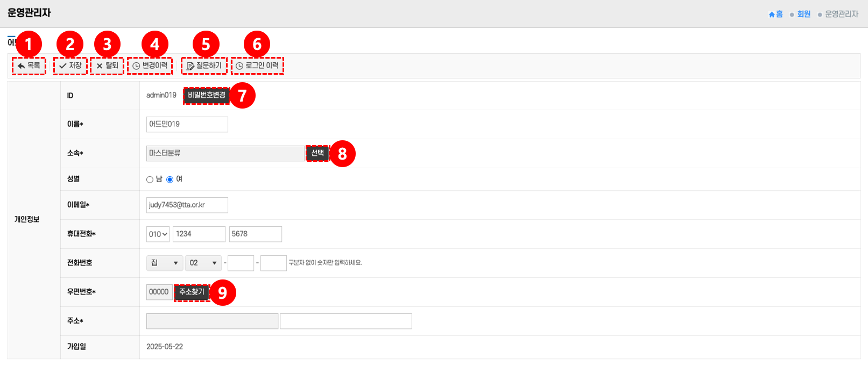The image size is (868, 366).
Task: Click 운영관리자 in the breadcrumb
Action: [841, 14]
